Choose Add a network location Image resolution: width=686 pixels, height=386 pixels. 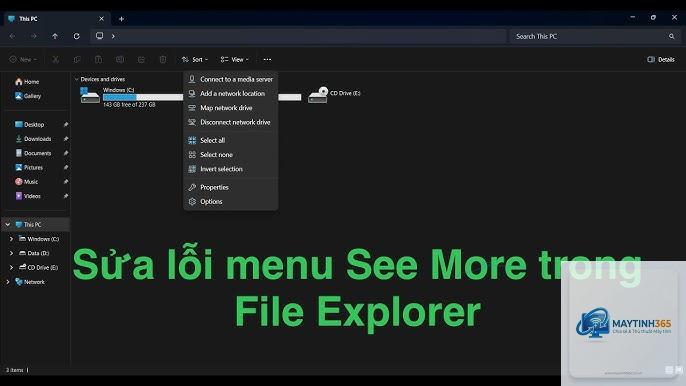point(231,94)
